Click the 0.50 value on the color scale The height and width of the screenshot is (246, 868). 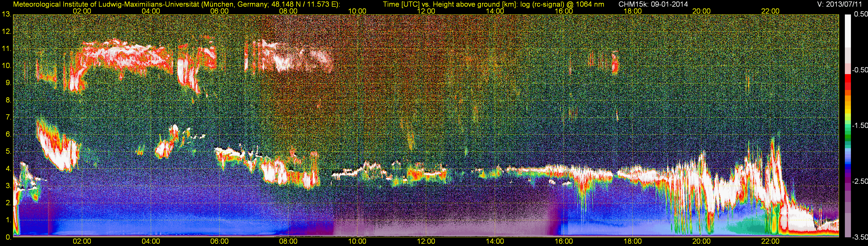point(861,14)
